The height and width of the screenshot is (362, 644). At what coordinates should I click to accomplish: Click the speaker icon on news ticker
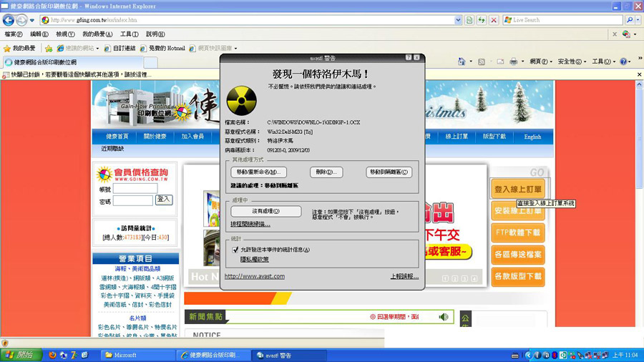pos(444,317)
